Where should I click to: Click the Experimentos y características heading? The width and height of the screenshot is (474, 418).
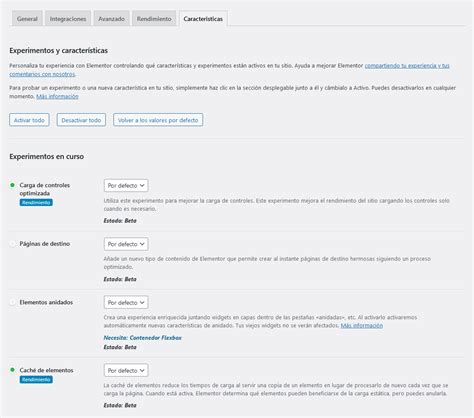point(58,50)
